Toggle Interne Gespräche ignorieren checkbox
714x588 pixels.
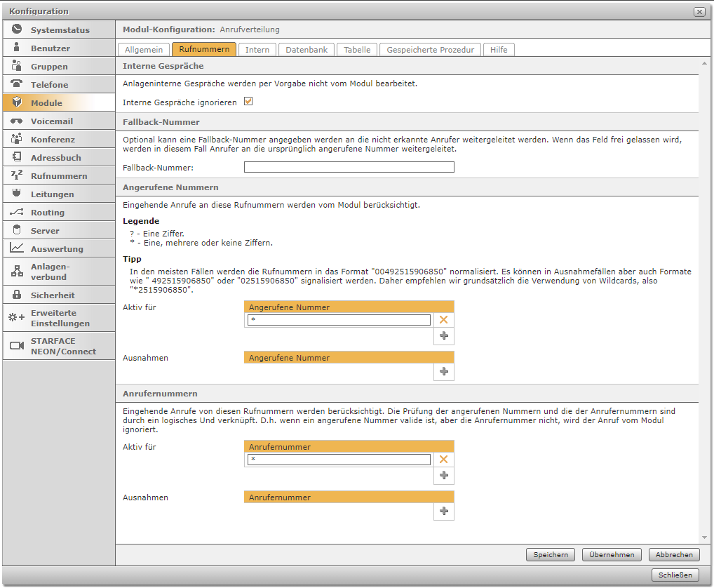tap(248, 102)
